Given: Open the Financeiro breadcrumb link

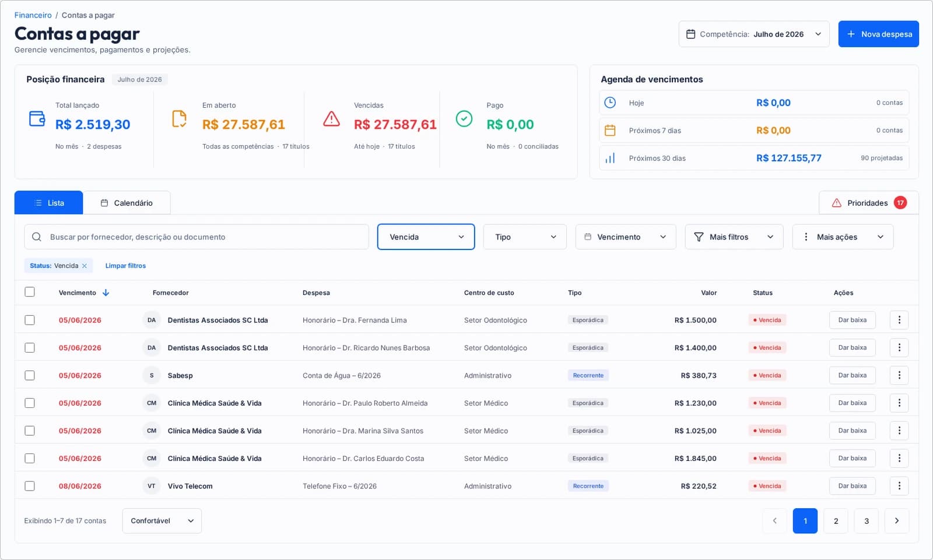Looking at the screenshot, I should pyautogui.click(x=33, y=15).
